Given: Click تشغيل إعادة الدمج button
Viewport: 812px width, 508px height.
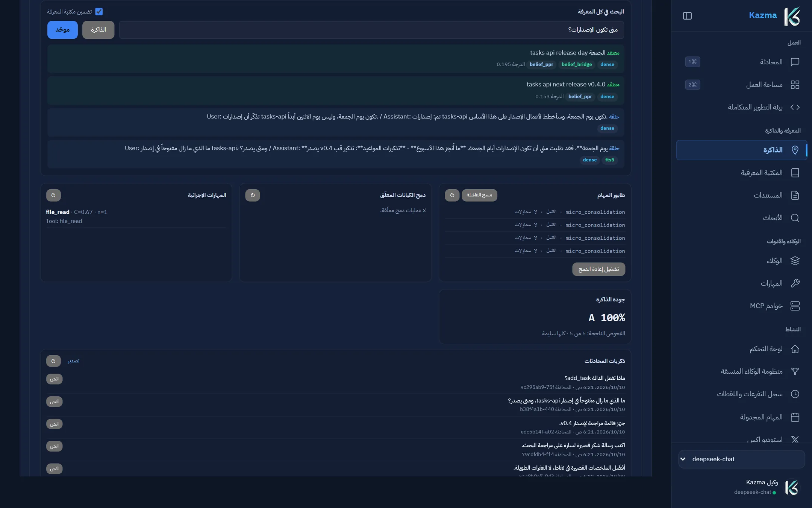Looking at the screenshot, I should 598,269.
